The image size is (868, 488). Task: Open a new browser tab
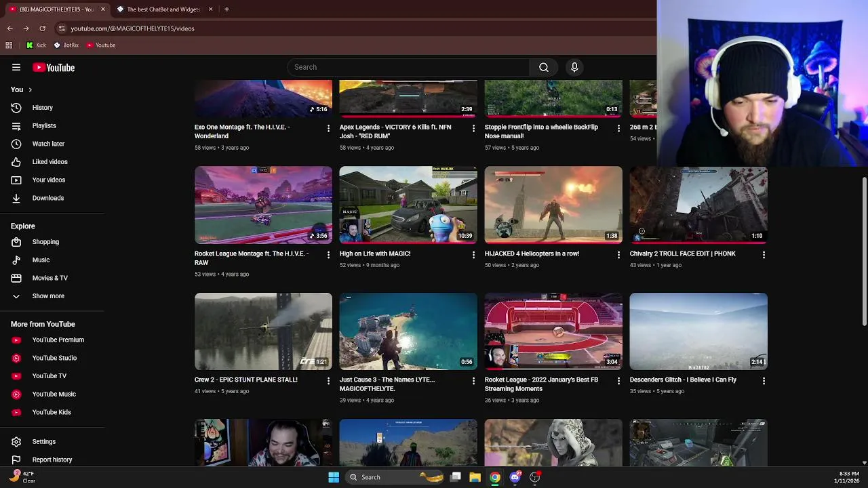click(226, 9)
